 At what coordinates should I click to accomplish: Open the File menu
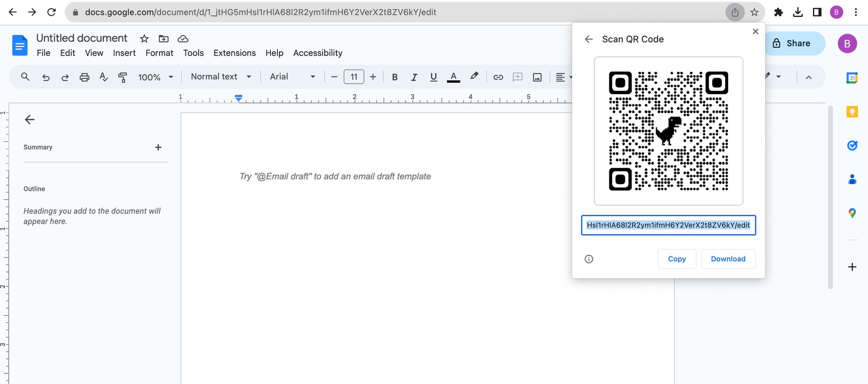43,53
